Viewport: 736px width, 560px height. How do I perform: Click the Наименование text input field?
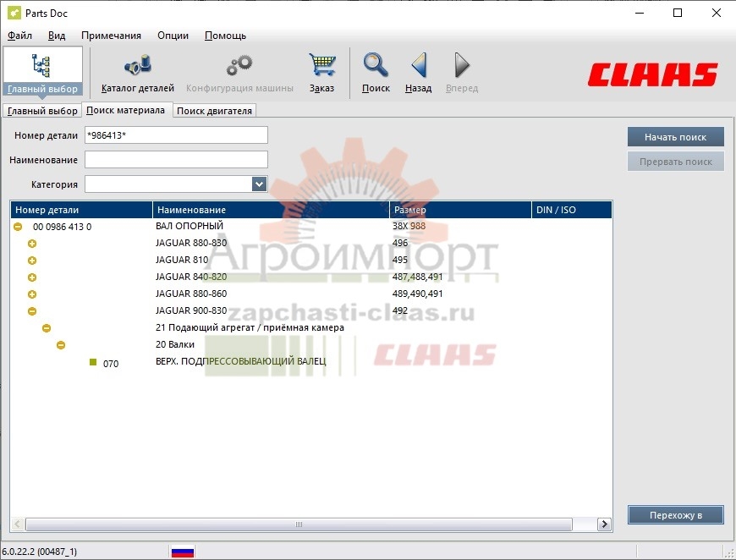coord(176,160)
